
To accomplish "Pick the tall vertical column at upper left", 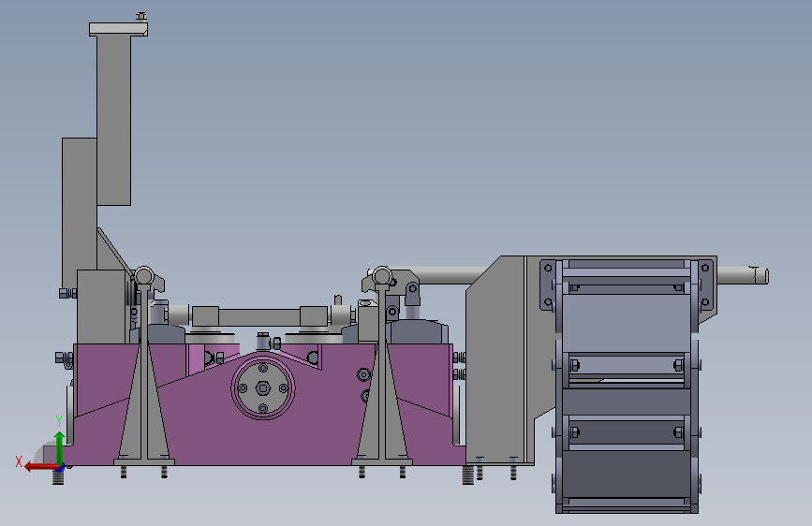I will (x=113, y=120).
